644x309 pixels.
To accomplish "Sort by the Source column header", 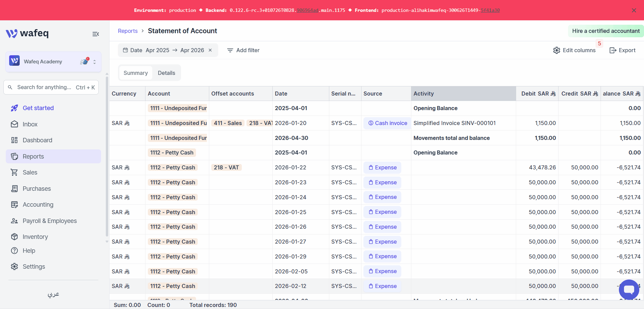I will click(x=386, y=94).
